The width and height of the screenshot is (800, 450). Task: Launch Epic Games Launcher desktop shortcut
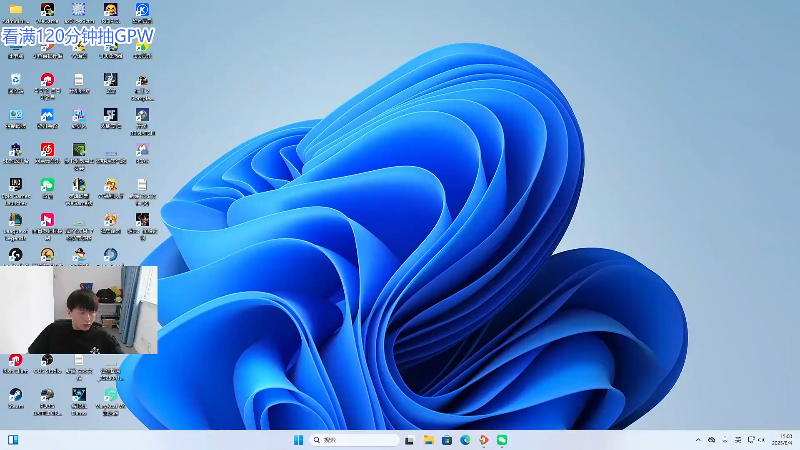15,185
